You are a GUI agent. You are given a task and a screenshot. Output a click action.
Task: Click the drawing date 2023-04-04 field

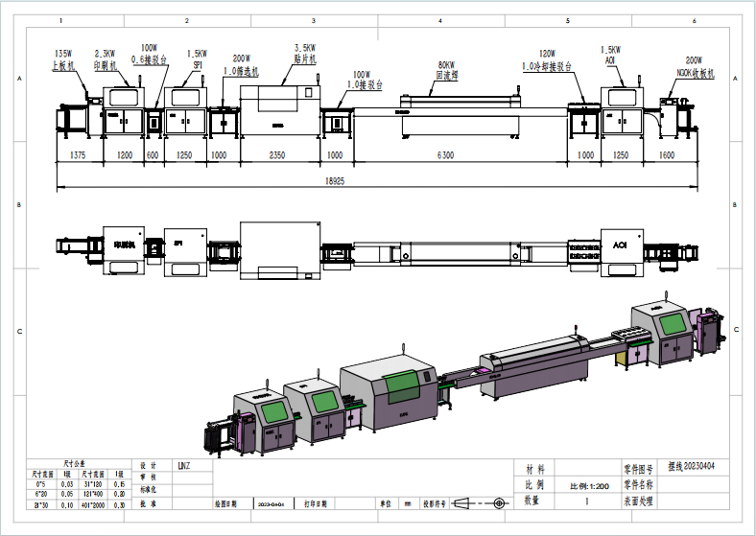pos(268,502)
